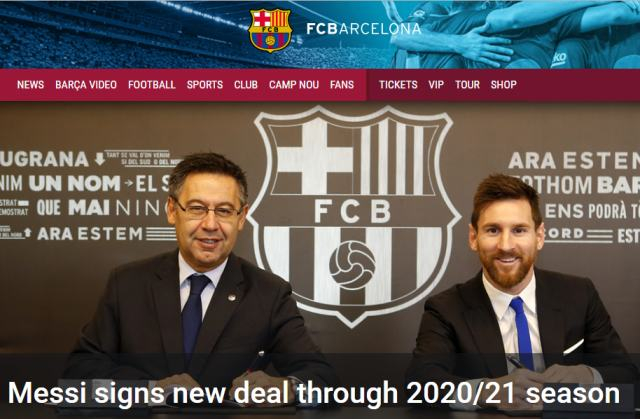The height and width of the screenshot is (419, 640).
Task: Select the SPORTS navigation item
Action: pos(205,84)
